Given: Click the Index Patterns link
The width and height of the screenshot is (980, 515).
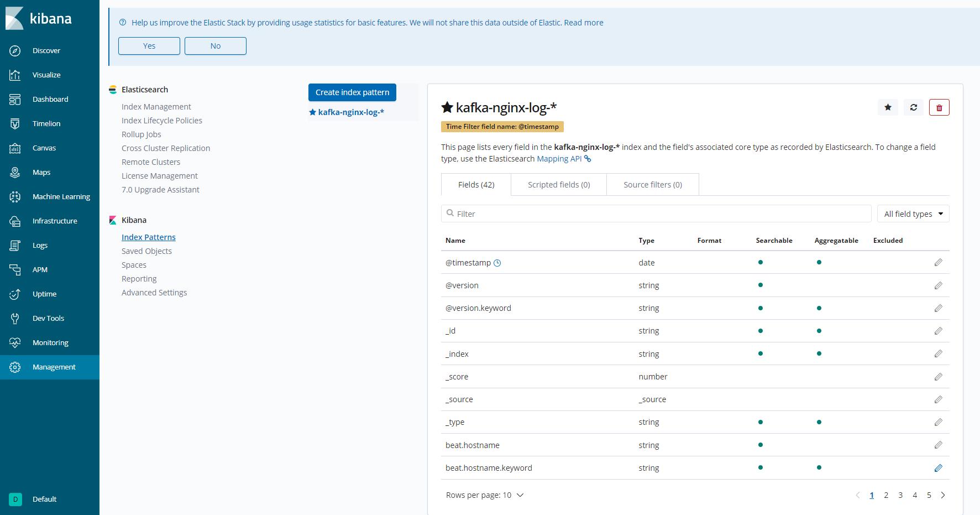Looking at the screenshot, I should 149,237.
